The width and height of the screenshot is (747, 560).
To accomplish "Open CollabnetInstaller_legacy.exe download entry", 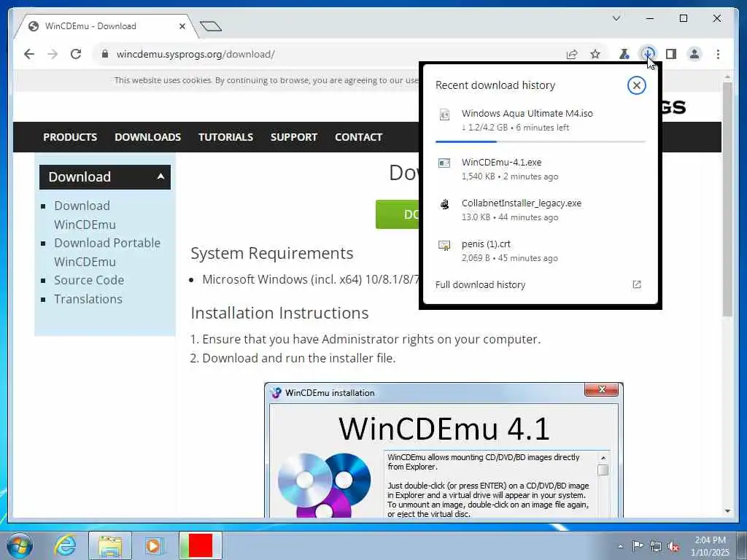I will coord(541,210).
